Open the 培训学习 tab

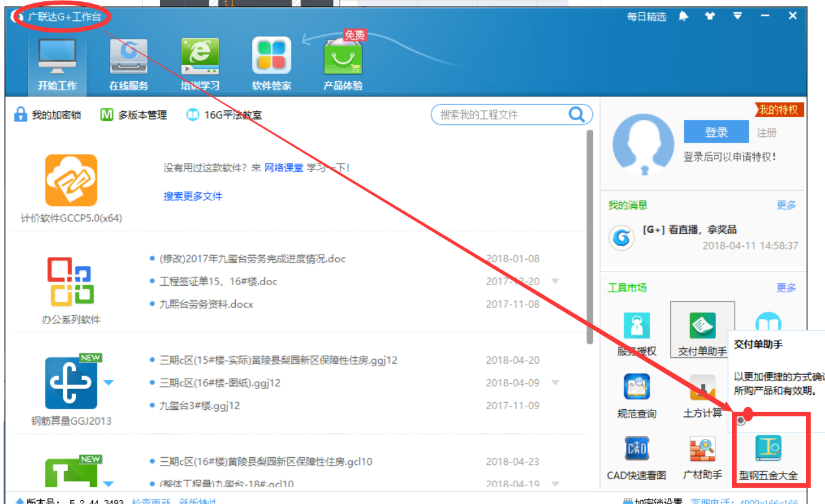point(200,64)
